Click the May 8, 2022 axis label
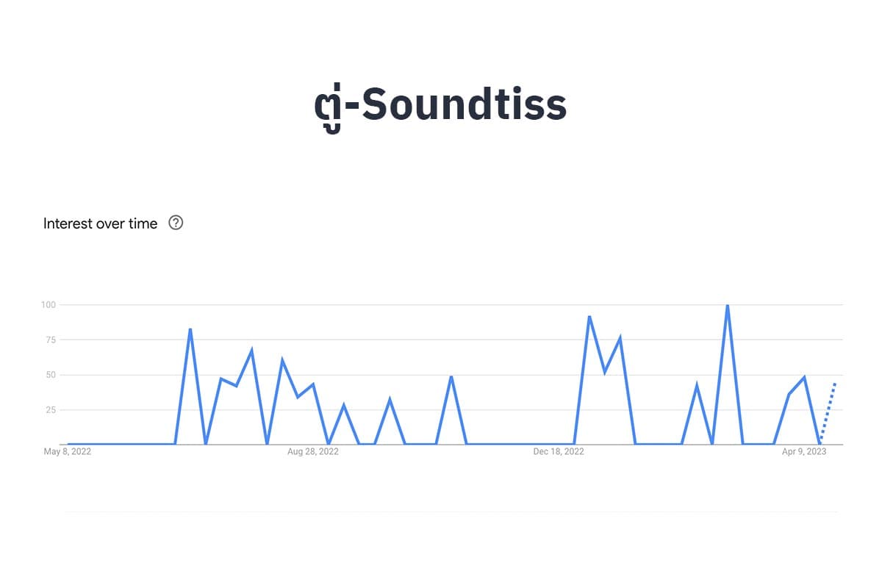This screenshot has height=588, width=882. pos(68,452)
